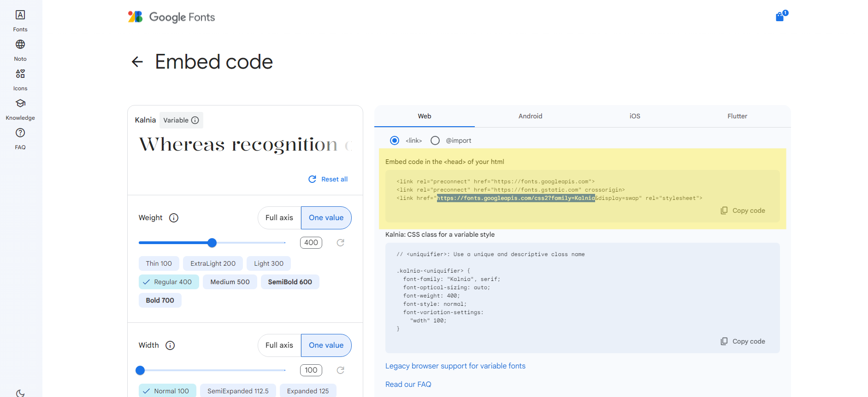The width and height of the screenshot is (868, 397).
Task: Open the Read our FAQ link
Action: [408, 385]
